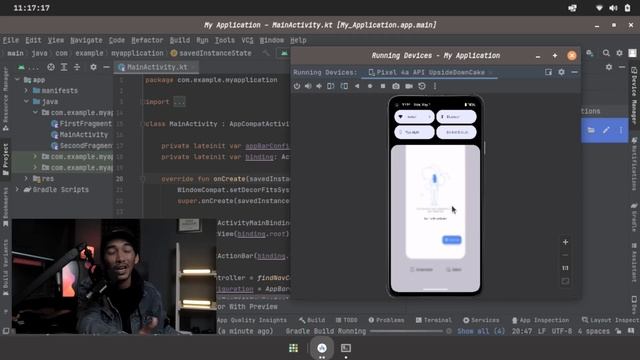Open the emulator snapshots icon
The width and height of the screenshot is (640, 360).
[422, 86]
